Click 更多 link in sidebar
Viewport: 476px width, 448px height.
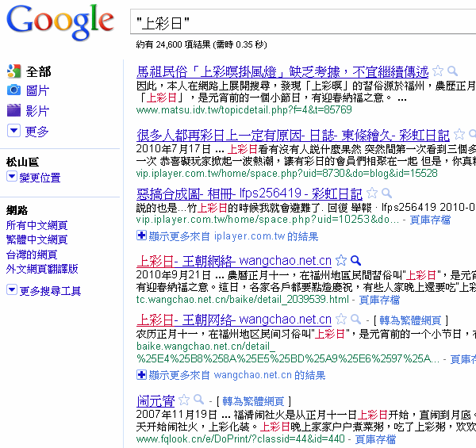(36, 132)
